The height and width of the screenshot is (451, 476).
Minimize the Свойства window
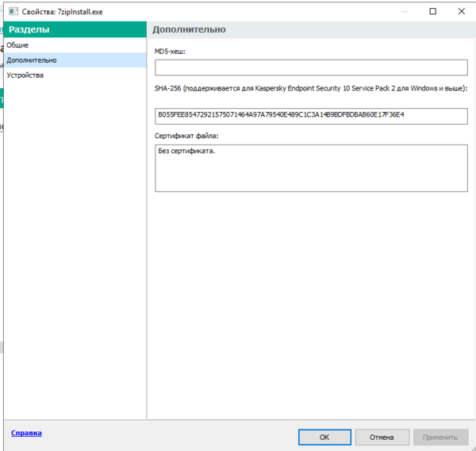(x=405, y=11)
